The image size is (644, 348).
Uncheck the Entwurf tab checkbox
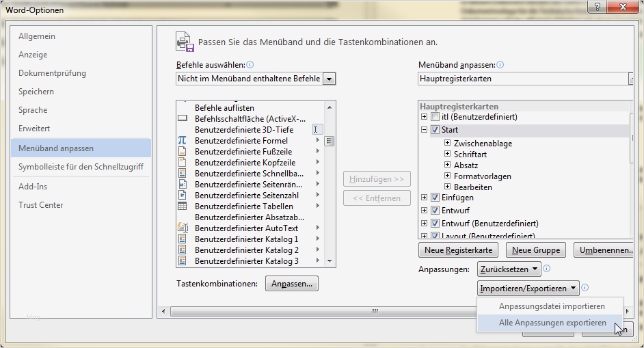(x=435, y=211)
